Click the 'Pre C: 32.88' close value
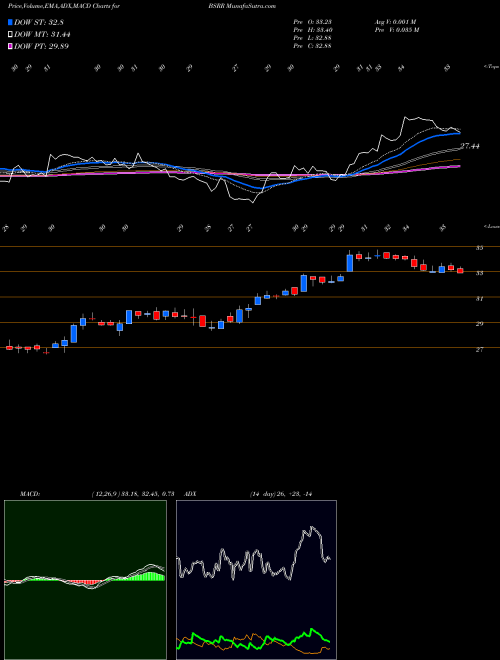This screenshot has width=500, height=660. [313, 46]
